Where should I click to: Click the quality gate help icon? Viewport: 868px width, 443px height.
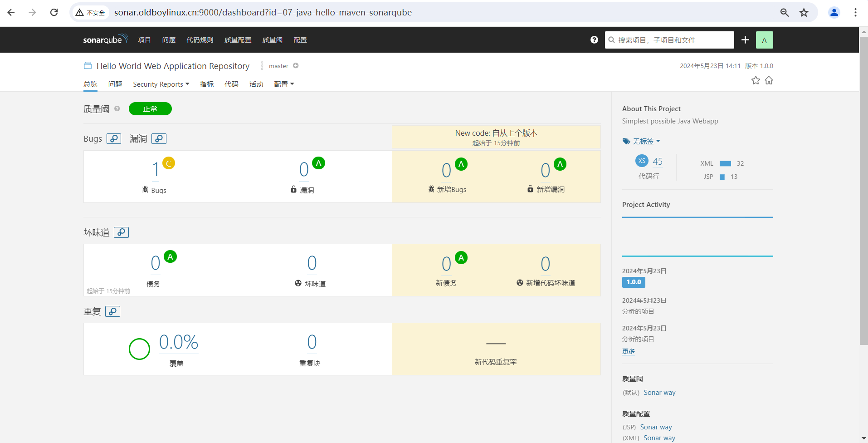coord(117,109)
